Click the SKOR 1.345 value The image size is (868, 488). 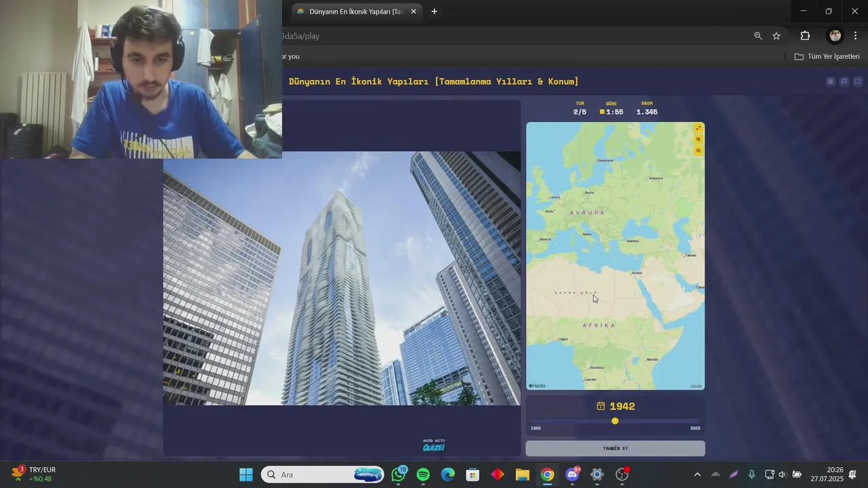[647, 112]
